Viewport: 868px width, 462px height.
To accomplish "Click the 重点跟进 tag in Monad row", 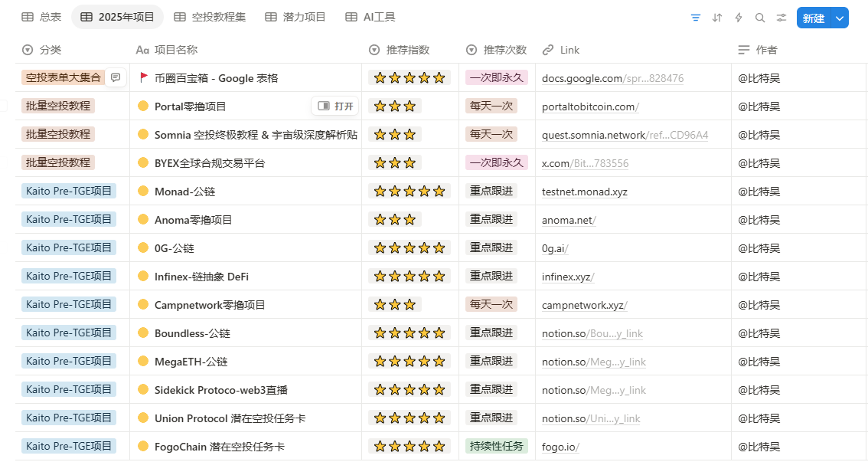I will coord(491,191).
